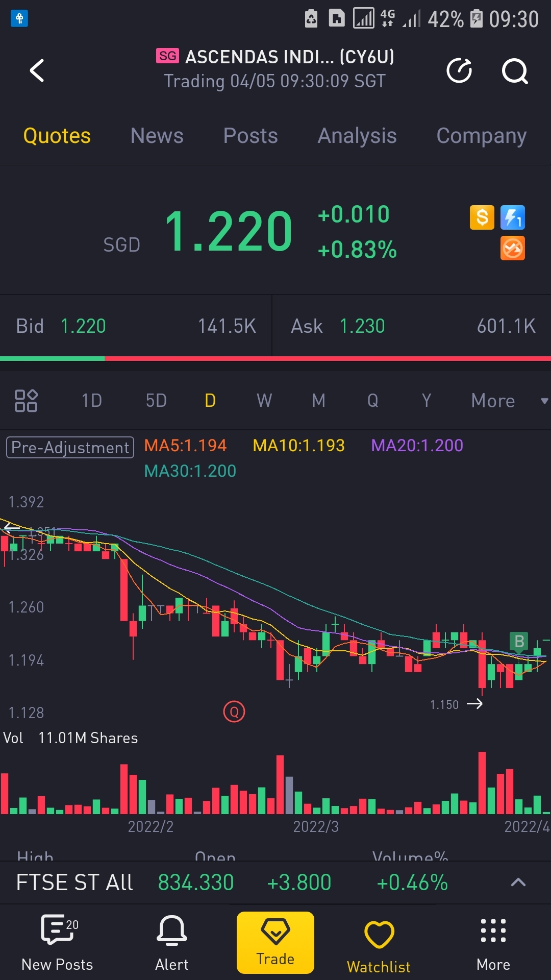Tap the Vol 11.01M Shares label
This screenshot has height=980, width=551.
point(70,738)
